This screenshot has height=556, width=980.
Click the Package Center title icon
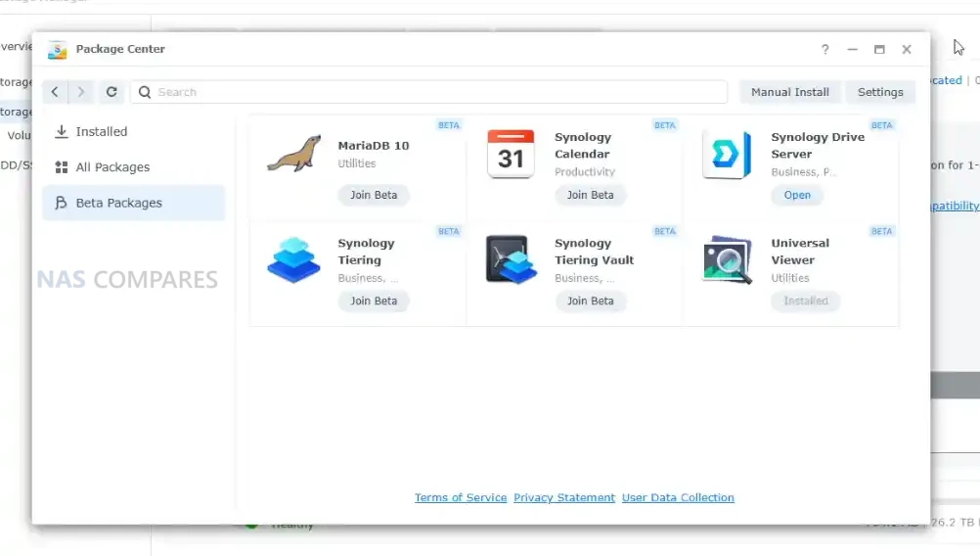(58, 50)
